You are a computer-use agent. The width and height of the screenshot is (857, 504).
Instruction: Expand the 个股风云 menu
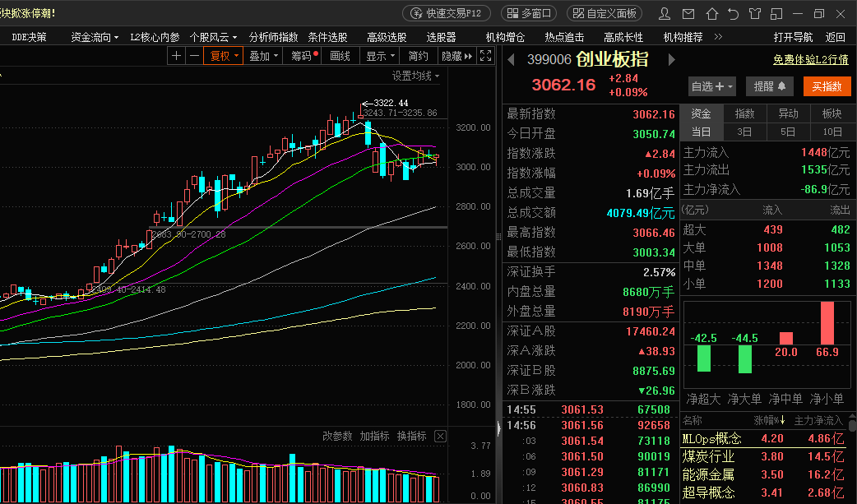tap(213, 37)
